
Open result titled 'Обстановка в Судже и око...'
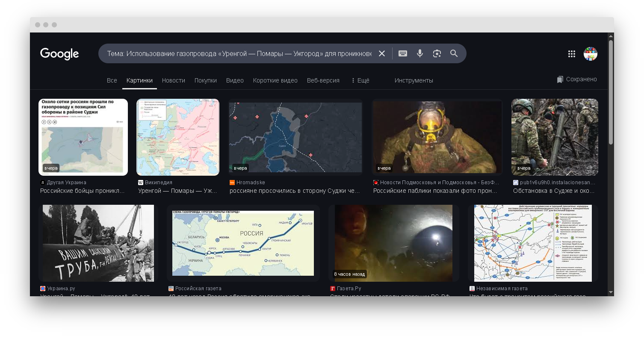555,191
